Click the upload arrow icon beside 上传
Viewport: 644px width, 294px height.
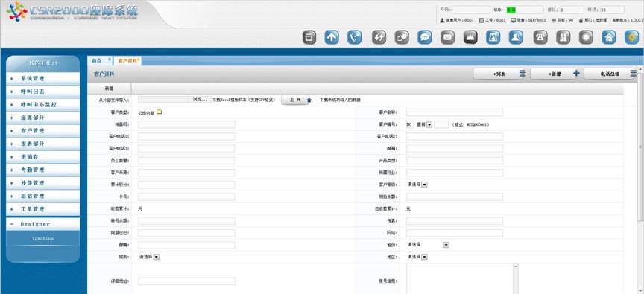tap(309, 100)
